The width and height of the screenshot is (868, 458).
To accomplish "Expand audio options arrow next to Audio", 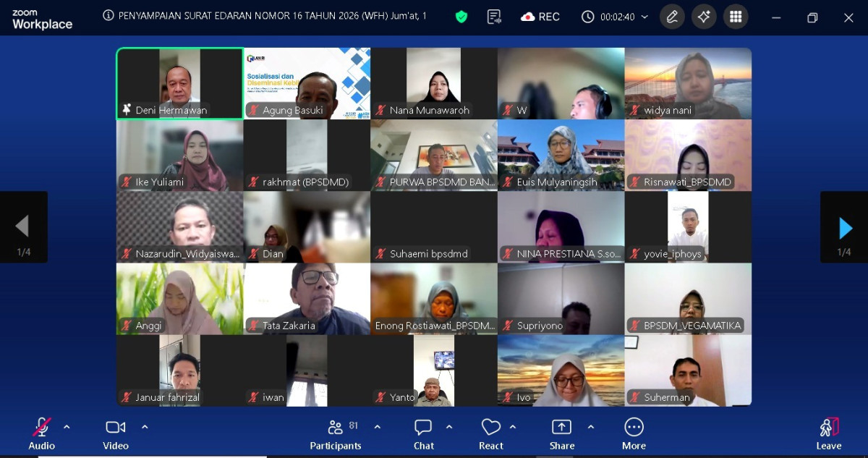I will click(67, 427).
